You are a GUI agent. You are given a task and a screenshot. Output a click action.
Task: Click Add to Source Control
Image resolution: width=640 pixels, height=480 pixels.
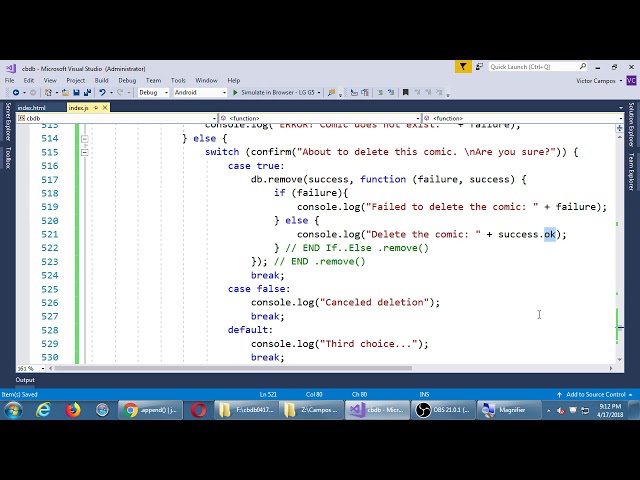click(x=595, y=394)
